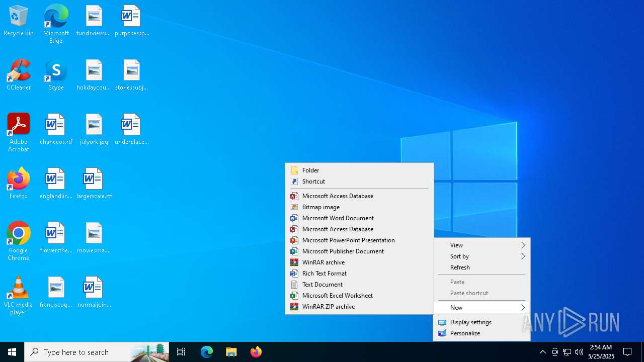Select the Microsoft Edge desktop shortcut
Screen dimensions: 644x362
point(56,24)
